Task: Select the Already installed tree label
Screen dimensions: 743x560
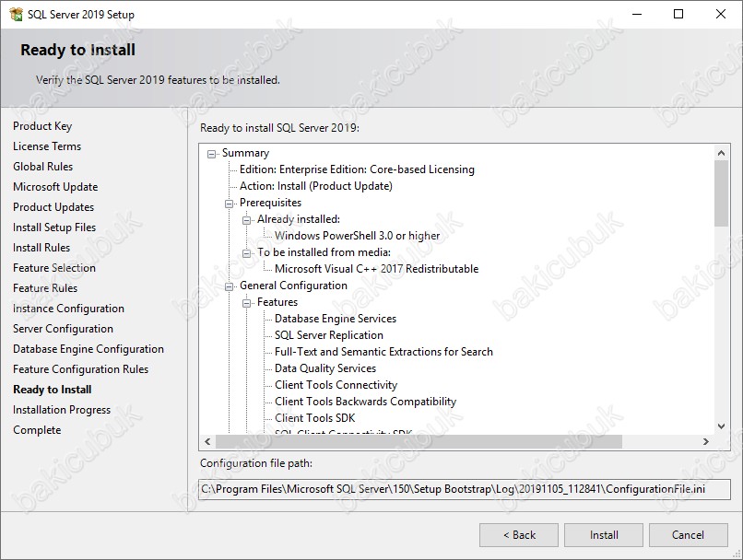Action: pyautogui.click(x=299, y=219)
